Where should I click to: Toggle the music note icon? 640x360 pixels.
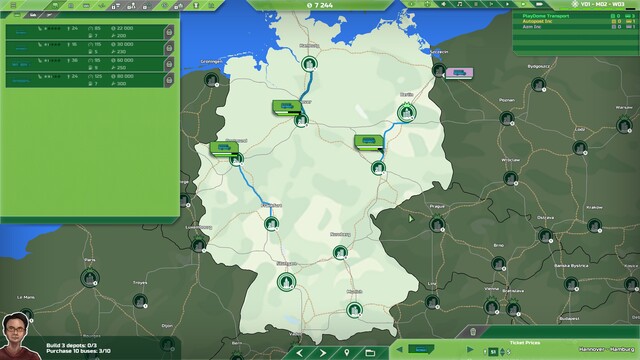click(460, 4)
